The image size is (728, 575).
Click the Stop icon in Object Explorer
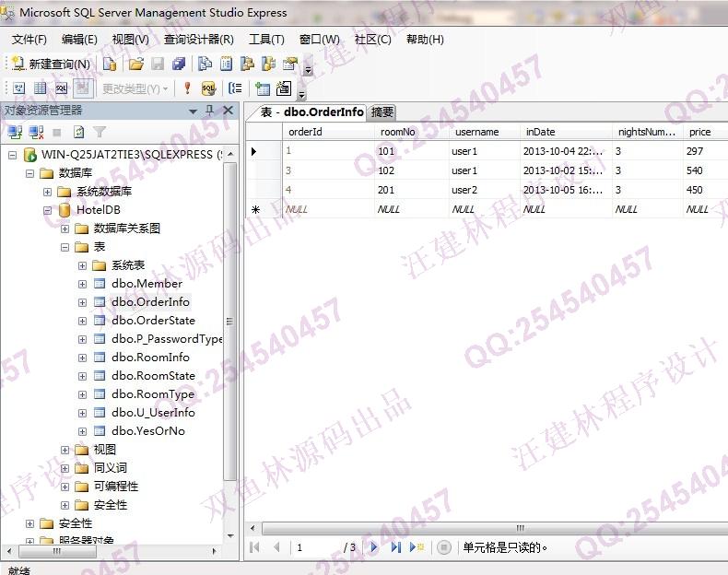[x=57, y=134]
